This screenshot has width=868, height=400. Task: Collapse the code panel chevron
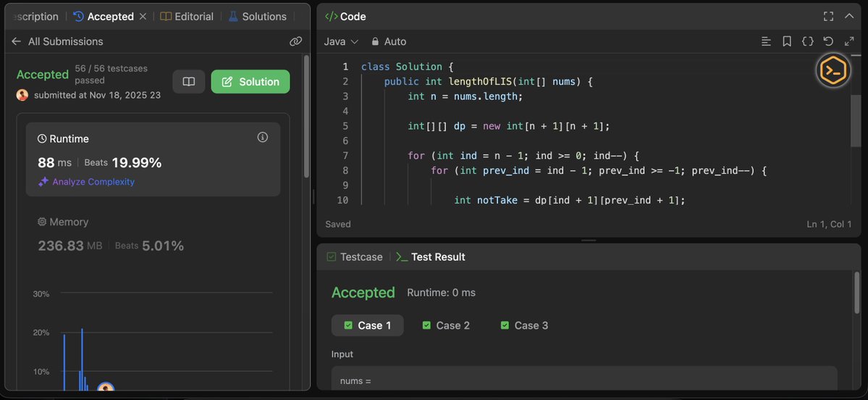[x=849, y=17]
